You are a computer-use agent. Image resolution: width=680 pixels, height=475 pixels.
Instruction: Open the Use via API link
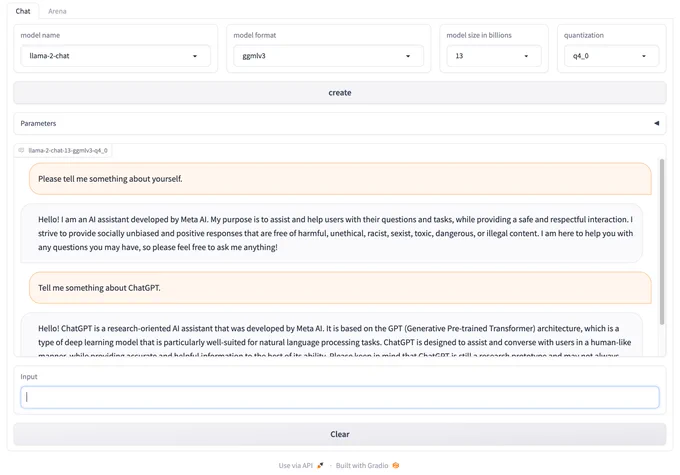[301, 465]
